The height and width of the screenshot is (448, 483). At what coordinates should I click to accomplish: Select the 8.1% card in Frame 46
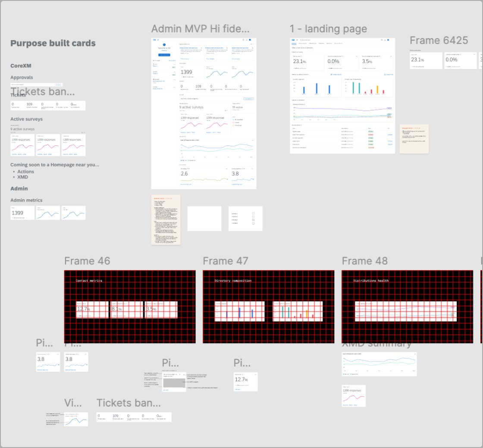coord(127,310)
